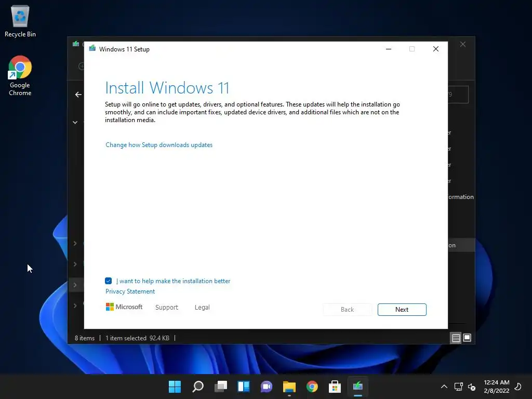Open the Support link
This screenshot has width=532, height=399.
pyautogui.click(x=167, y=308)
